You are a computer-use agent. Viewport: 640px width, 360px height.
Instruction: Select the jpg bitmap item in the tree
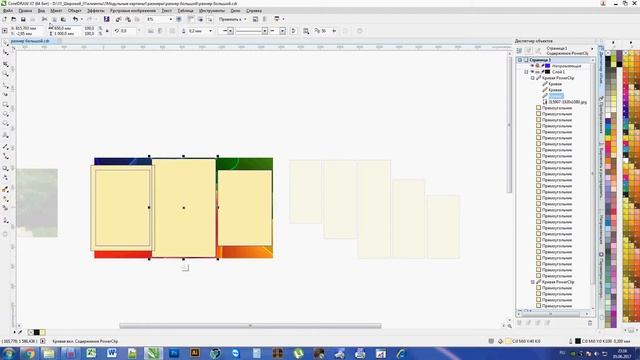click(x=568, y=102)
